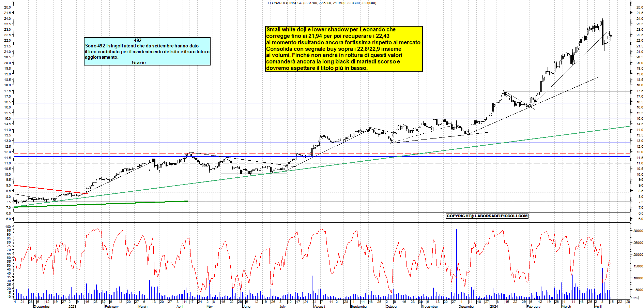Click the COPYRIGHT@ LABORSADEIPICCOLI.COM label
The image size is (644, 308).
pos(487,216)
